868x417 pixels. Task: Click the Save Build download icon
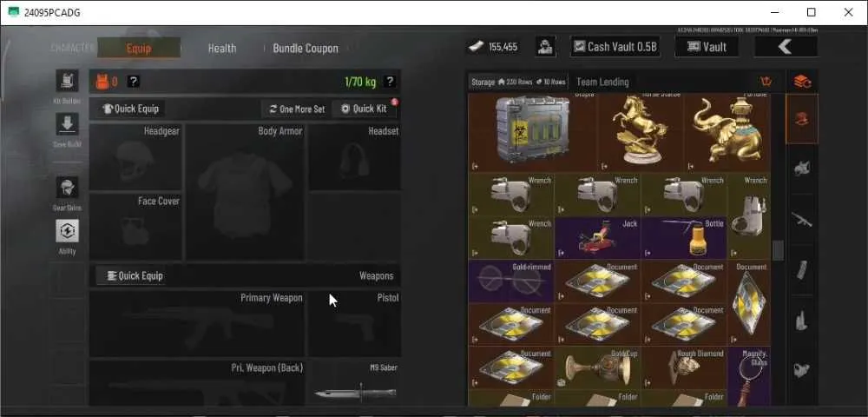(x=67, y=124)
